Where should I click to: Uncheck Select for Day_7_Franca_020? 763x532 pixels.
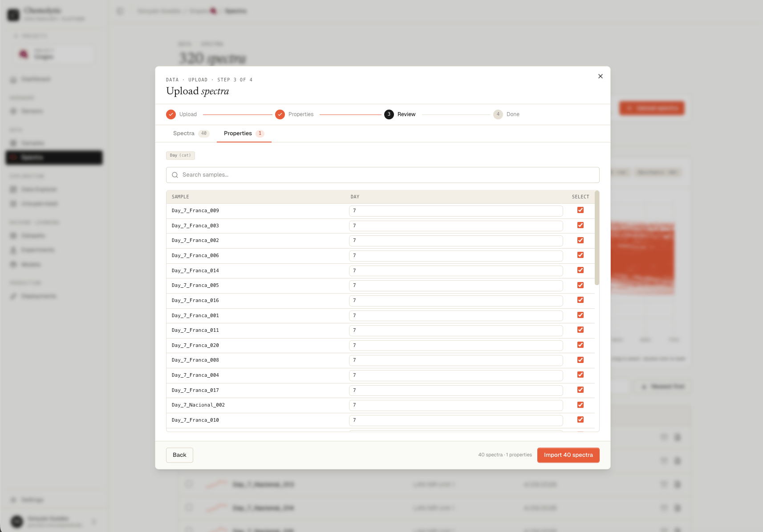coord(580,345)
